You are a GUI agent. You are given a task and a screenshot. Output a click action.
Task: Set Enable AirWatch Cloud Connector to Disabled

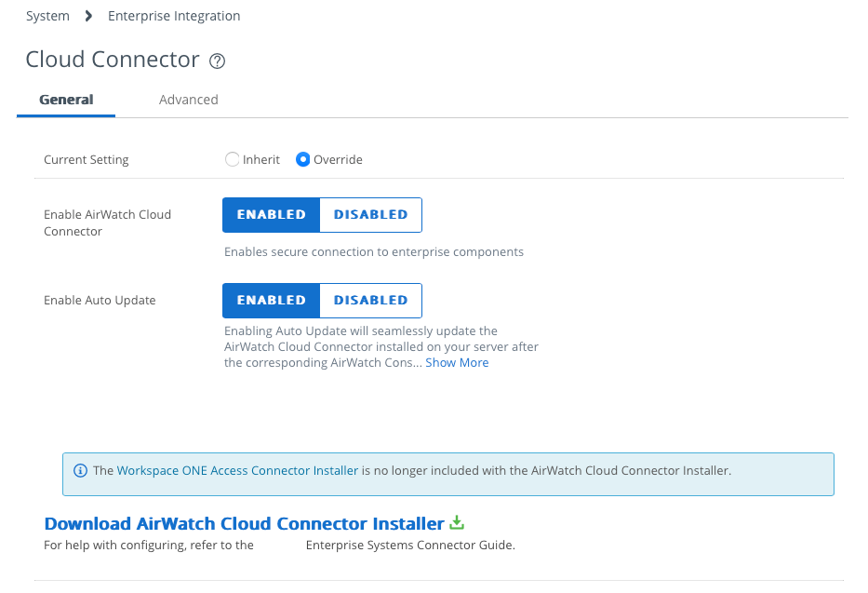[x=370, y=214]
